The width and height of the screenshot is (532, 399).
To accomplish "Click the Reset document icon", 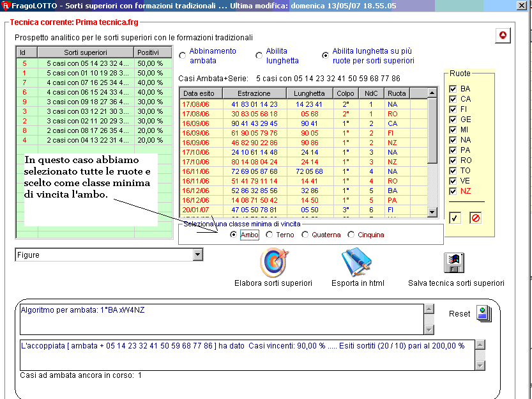I will (483, 313).
